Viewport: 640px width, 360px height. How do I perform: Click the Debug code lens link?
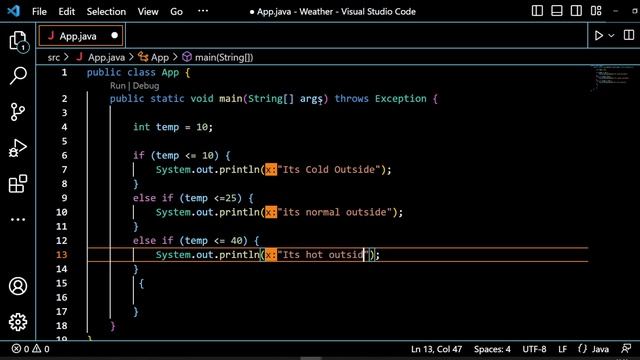[146, 86]
